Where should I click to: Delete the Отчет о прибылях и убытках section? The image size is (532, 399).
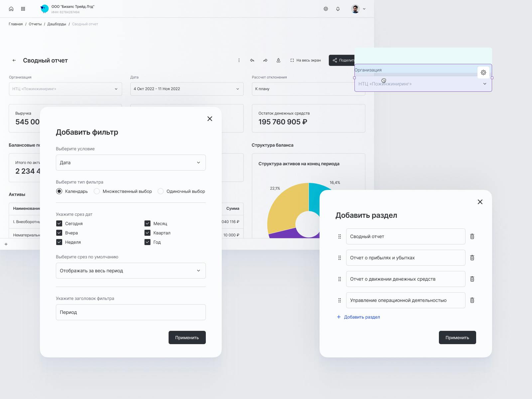click(472, 258)
